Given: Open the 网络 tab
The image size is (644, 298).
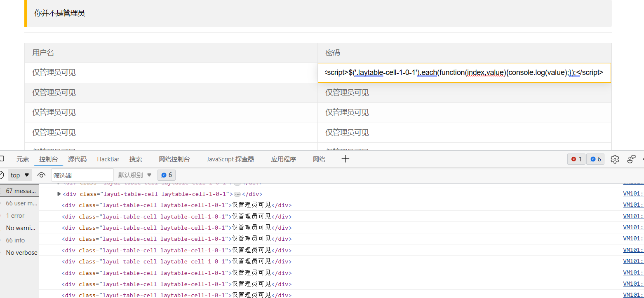Looking at the screenshot, I should coord(319,159).
